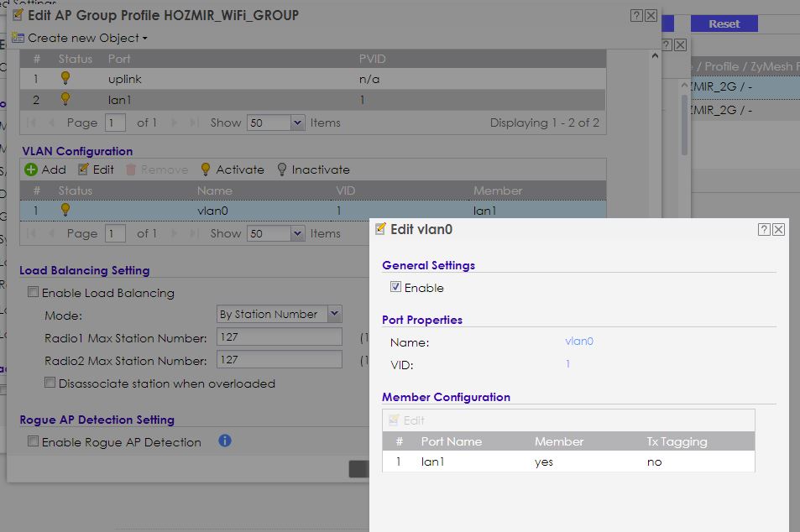Click Radio2 Max Station Number field
Viewport: 800px width, 532px height.
[279, 360]
